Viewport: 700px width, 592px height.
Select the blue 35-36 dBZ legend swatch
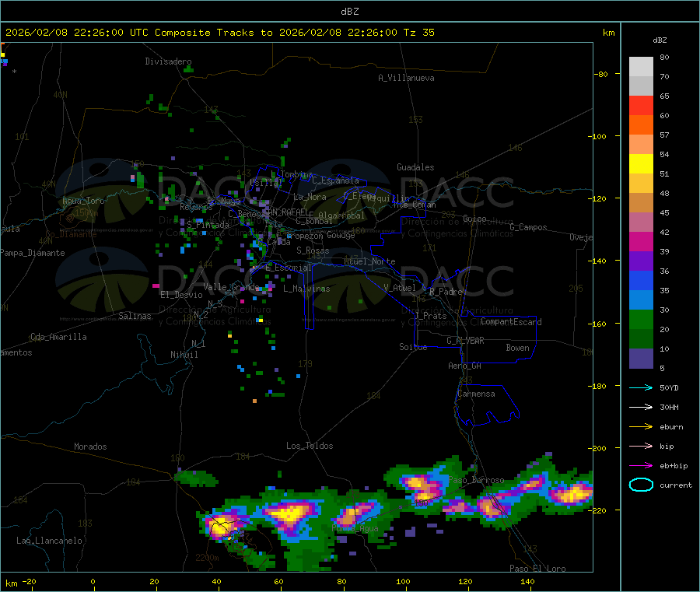641,281
